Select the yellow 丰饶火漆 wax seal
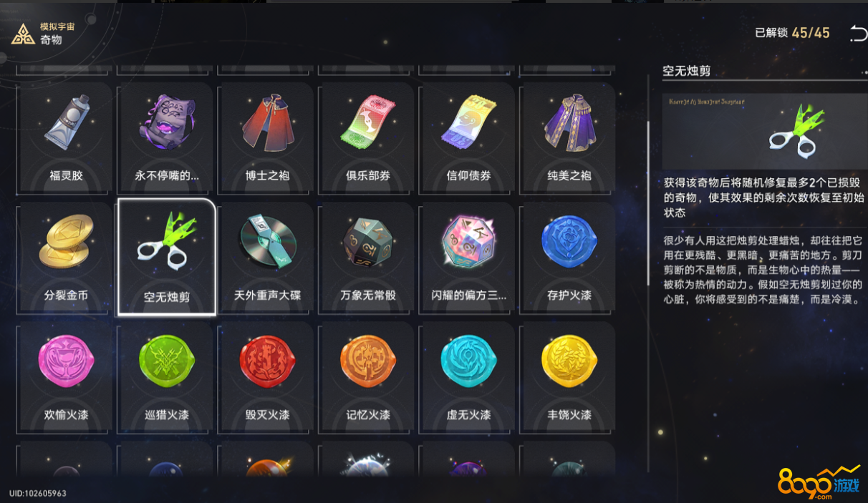Image resolution: width=868 pixels, height=503 pixels. pyautogui.click(x=569, y=377)
